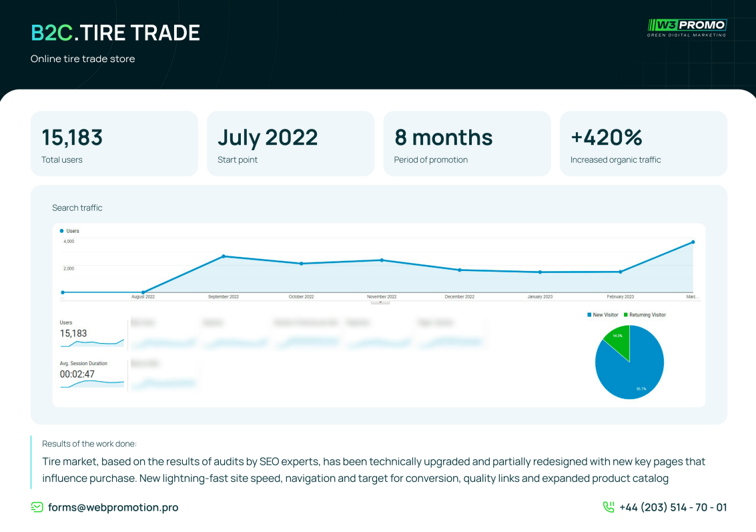Click the New Visitor legend square
The height and width of the screenshot is (532, 756).
tap(589, 315)
